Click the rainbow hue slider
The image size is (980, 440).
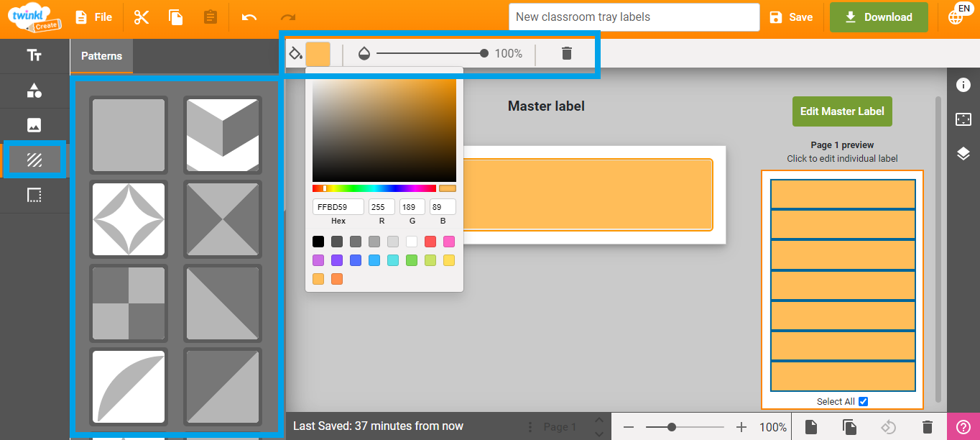coord(374,188)
